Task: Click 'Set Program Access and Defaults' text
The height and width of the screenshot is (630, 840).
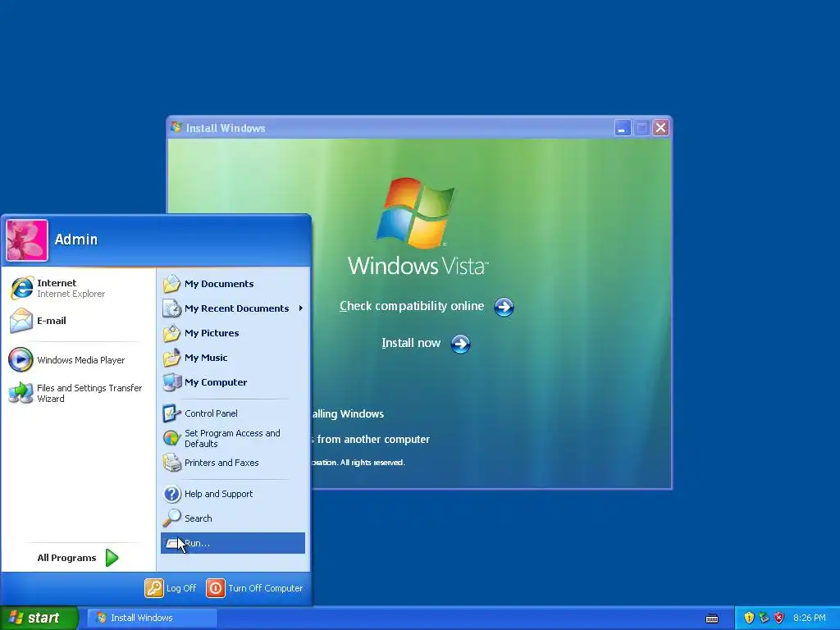Action: point(232,438)
